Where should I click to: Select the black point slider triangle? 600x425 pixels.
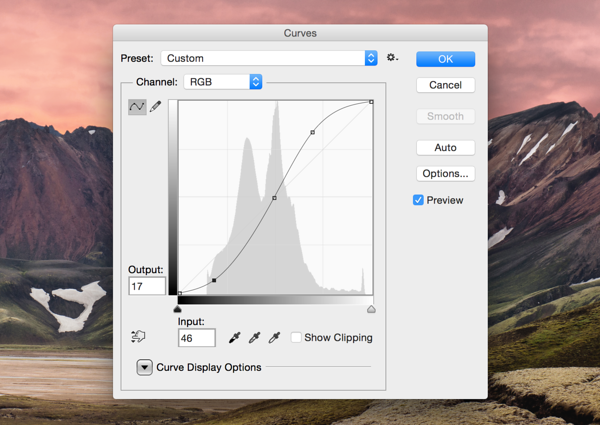[177, 309]
